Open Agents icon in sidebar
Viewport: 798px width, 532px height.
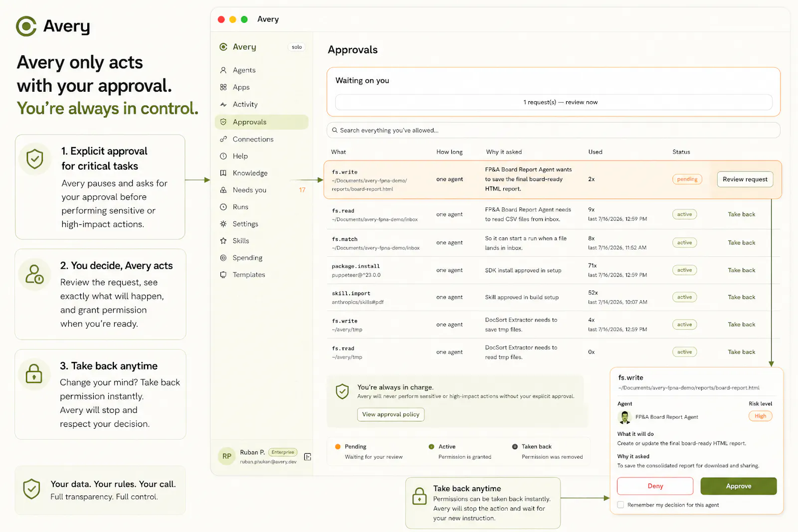[223, 70]
